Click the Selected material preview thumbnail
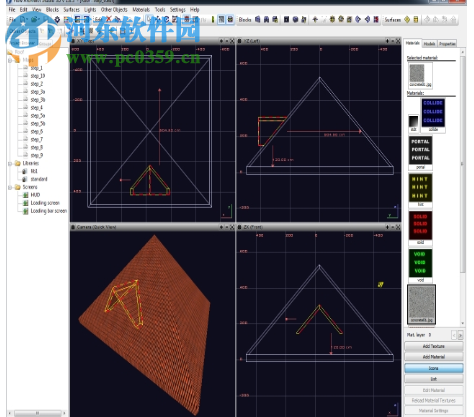Viewport: 474px width, 417px height. point(417,73)
